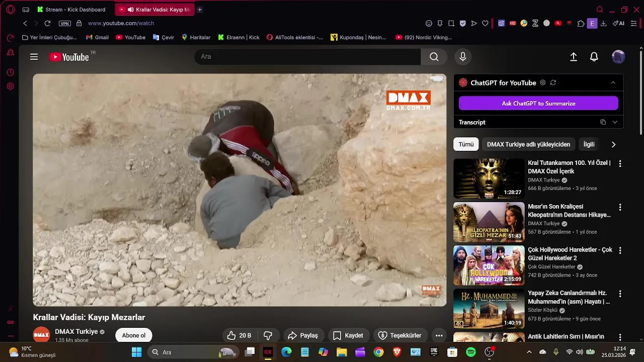Show hidden system tray icons chevron
The height and width of the screenshot is (362, 644).
pyautogui.click(x=529, y=352)
